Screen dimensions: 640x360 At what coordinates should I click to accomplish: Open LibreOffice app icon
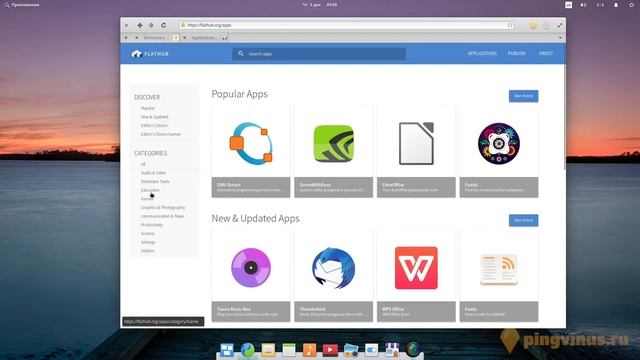point(416,143)
